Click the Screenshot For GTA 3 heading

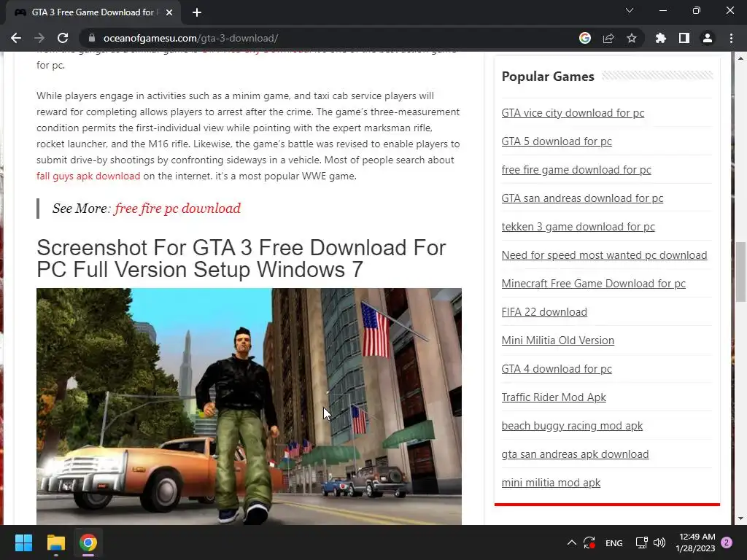(x=241, y=259)
